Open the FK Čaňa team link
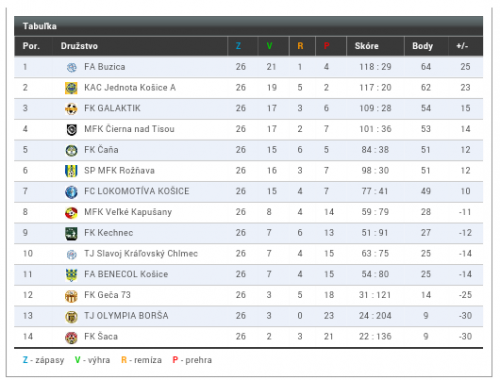The image size is (500, 380). 101,150
